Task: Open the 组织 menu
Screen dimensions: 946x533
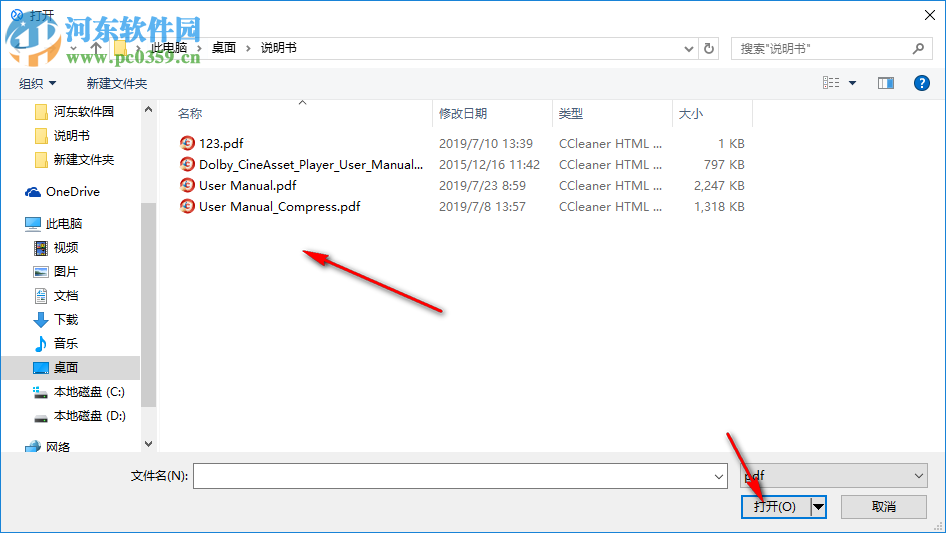Action: point(37,83)
